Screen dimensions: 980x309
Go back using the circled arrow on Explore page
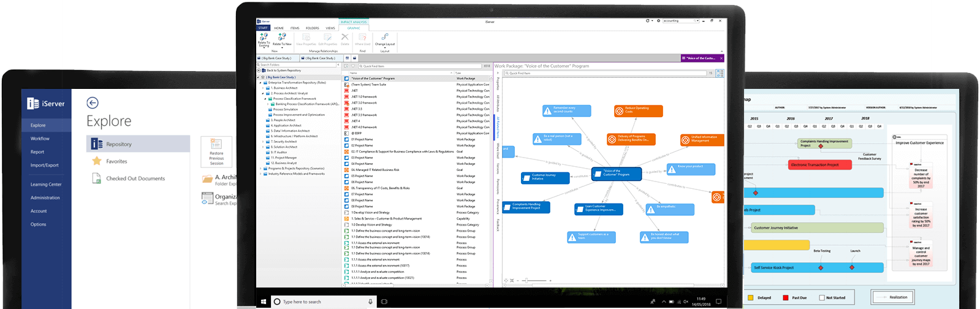tap(93, 103)
